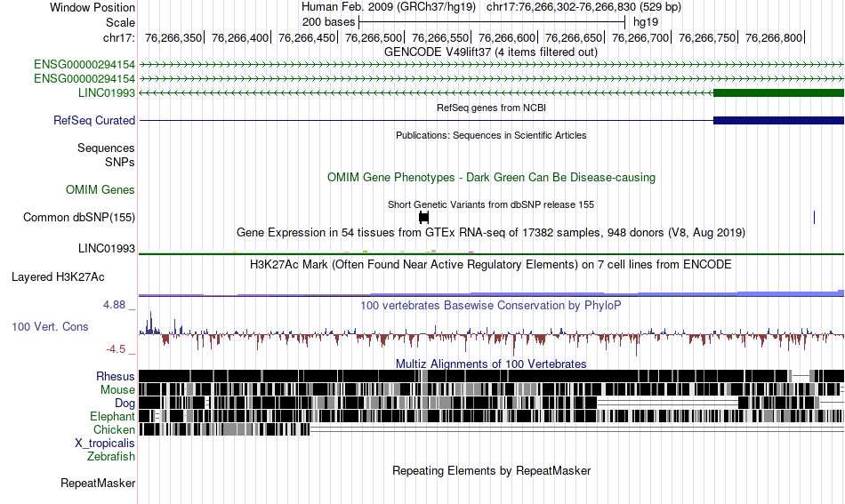845x504 pixels.
Task: Click the second ENSG00000294154 track label
Action: 84,78
